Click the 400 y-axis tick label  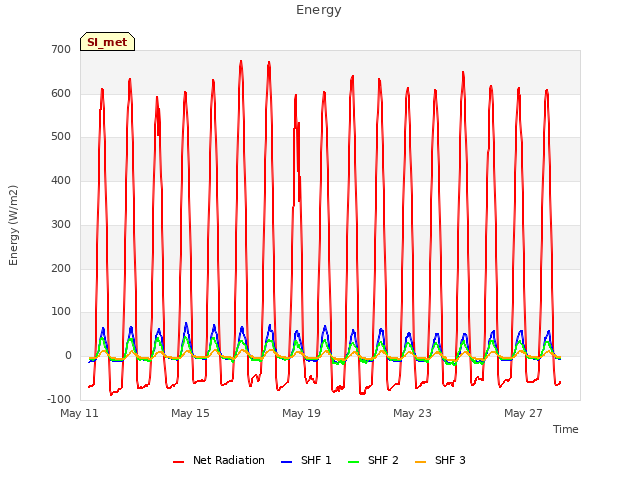[x=61, y=180]
